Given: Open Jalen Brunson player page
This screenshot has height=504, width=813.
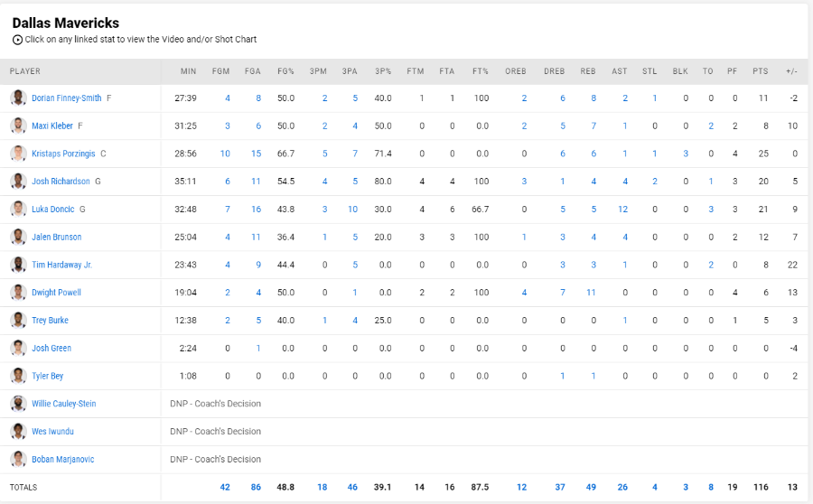Looking at the screenshot, I should click(x=57, y=237).
